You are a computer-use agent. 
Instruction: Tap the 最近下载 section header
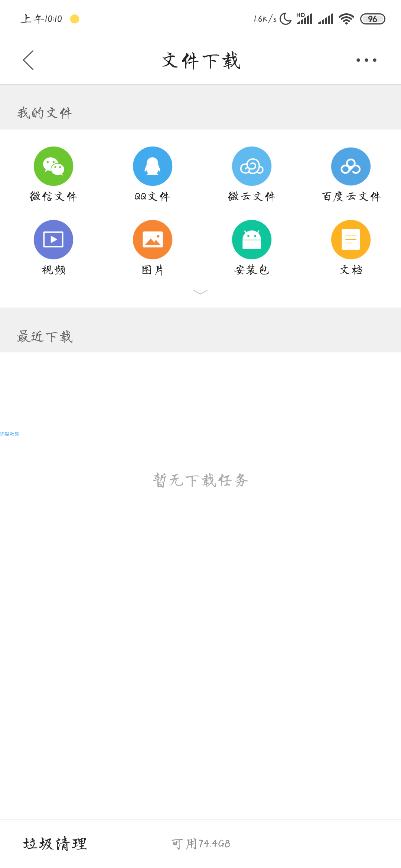45,336
